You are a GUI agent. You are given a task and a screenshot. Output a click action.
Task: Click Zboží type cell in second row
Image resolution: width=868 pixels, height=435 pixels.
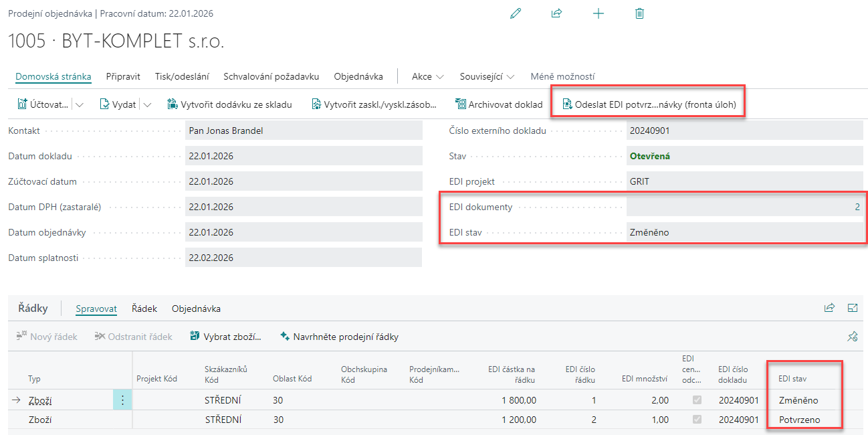[40, 420]
